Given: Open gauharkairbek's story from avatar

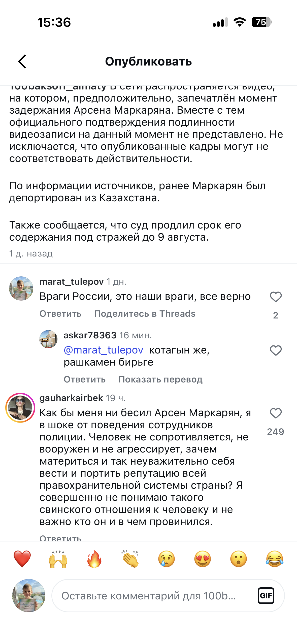Looking at the screenshot, I should tap(20, 408).
